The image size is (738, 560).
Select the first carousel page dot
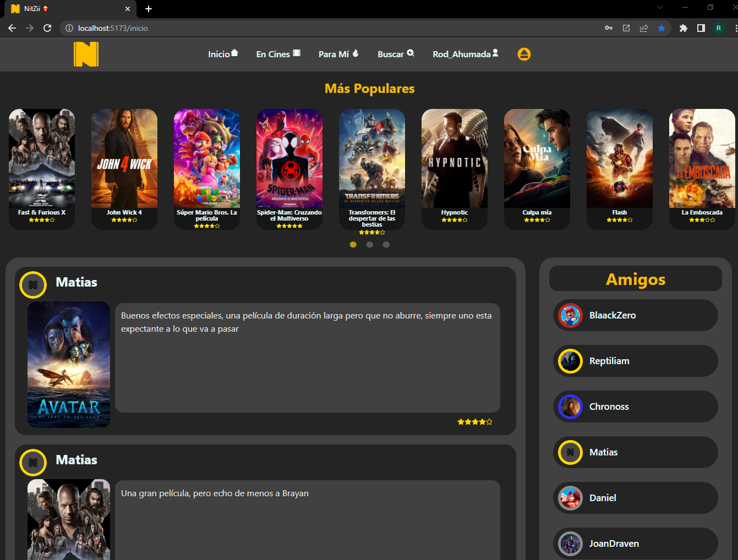click(353, 244)
